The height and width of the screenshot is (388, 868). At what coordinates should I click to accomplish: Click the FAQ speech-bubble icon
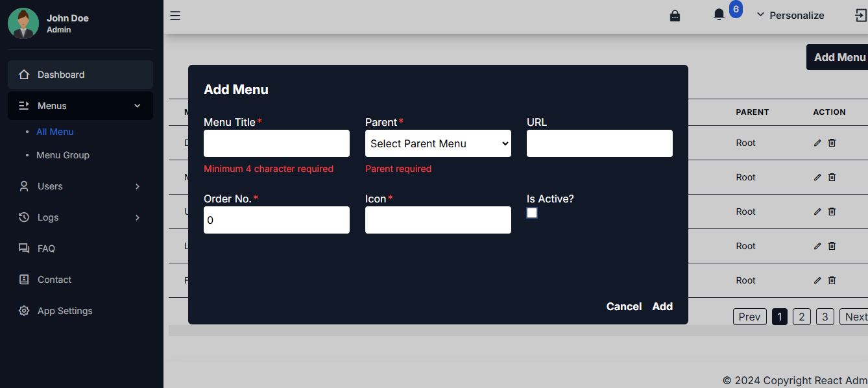pyautogui.click(x=23, y=248)
